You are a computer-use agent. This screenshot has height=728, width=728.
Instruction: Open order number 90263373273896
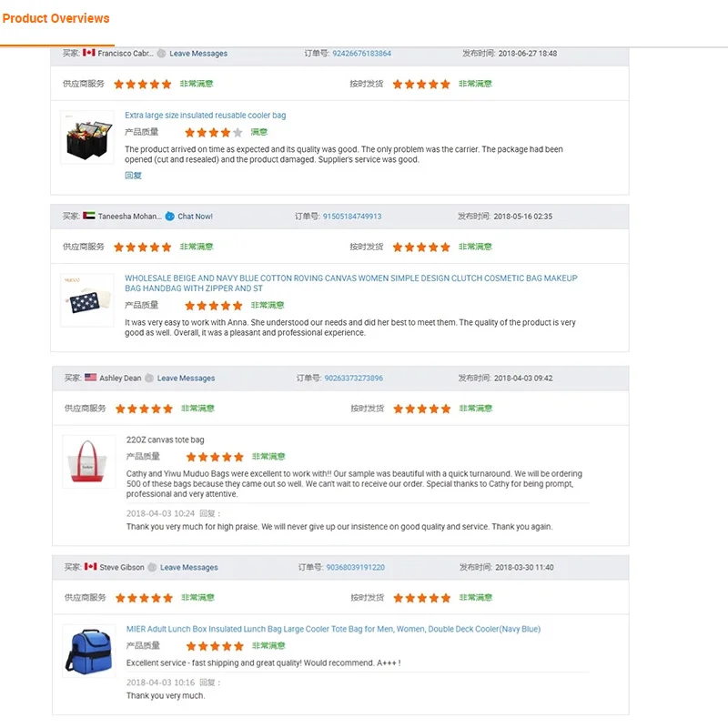pyautogui.click(x=353, y=378)
